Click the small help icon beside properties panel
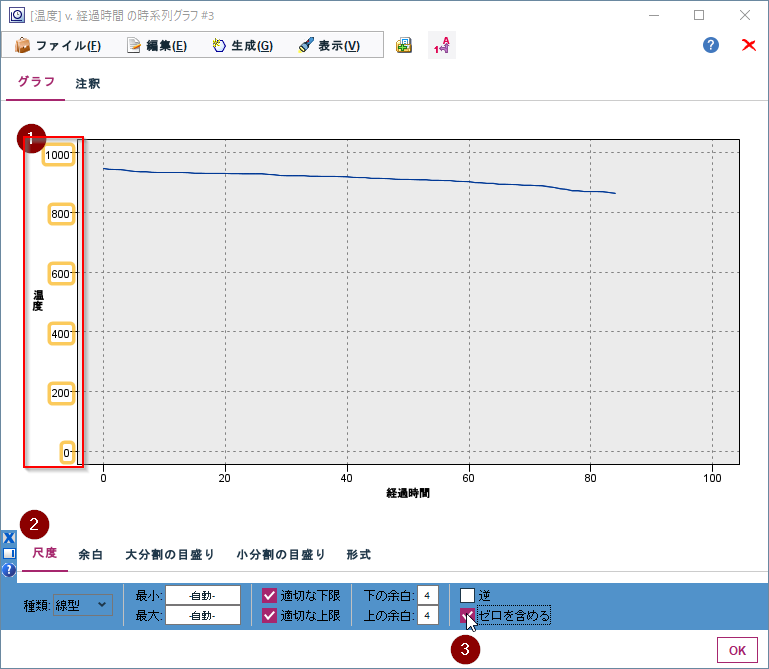This screenshot has height=669, width=769. pyautogui.click(x=9, y=570)
